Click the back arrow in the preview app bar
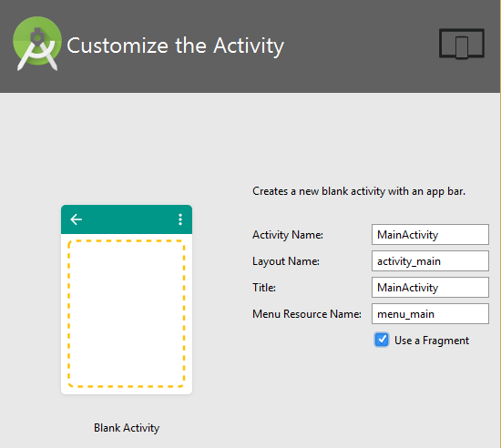Screen dimensions: 501x448 point(76,219)
